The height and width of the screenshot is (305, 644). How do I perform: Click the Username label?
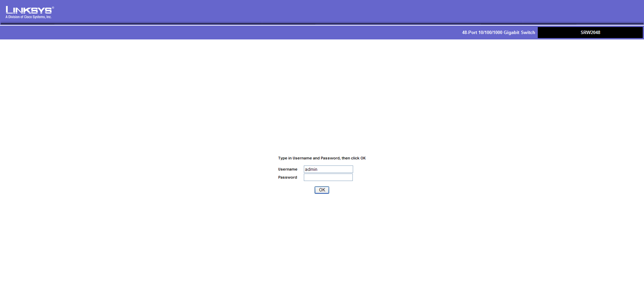(x=288, y=169)
